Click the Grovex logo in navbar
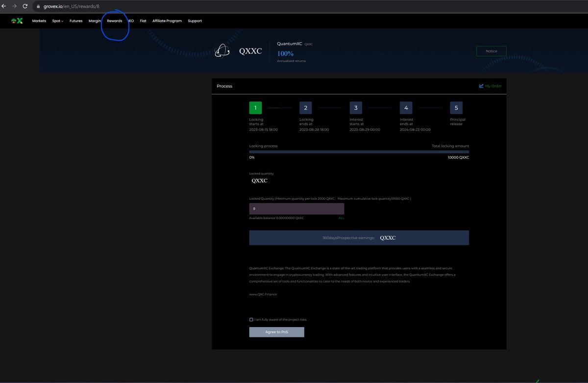588x383 pixels. coord(17,21)
